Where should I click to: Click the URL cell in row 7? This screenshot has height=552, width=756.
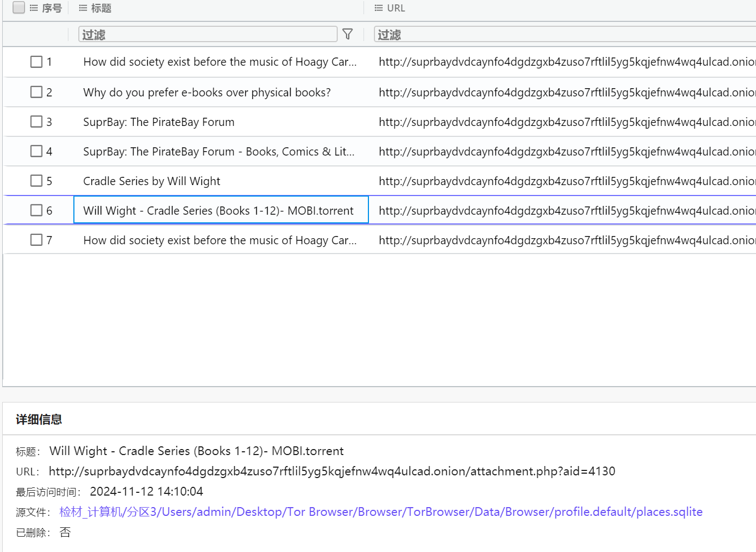(x=567, y=240)
